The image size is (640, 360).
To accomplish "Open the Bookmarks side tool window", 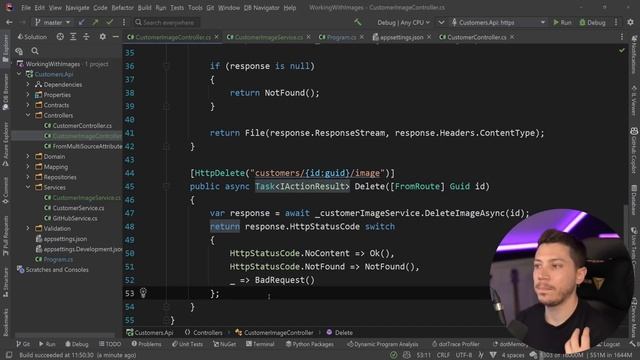I will click(x=5, y=322).
